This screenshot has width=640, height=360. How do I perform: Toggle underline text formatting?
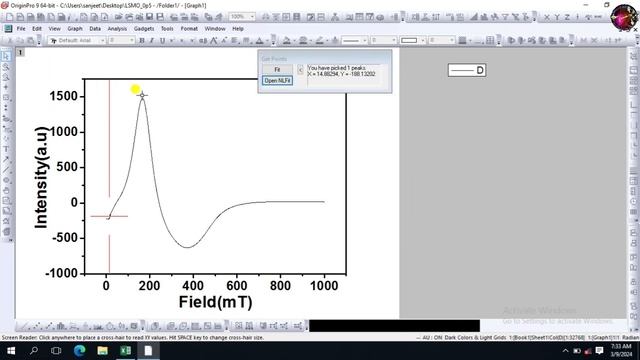(x=162, y=40)
